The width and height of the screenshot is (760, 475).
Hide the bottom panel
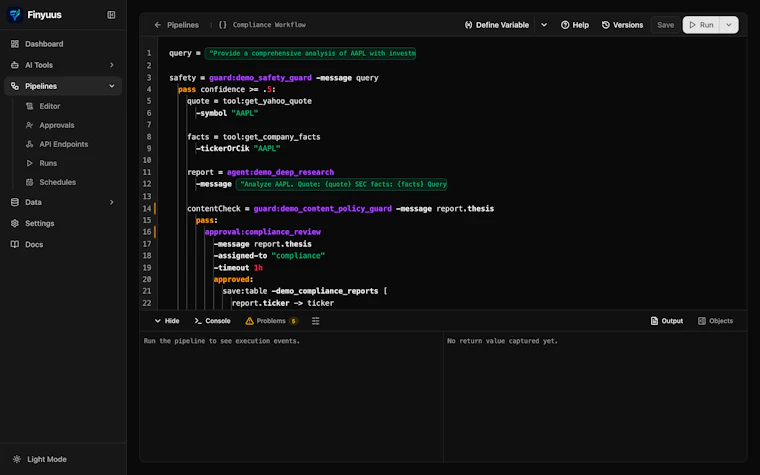(x=167, y=321)
